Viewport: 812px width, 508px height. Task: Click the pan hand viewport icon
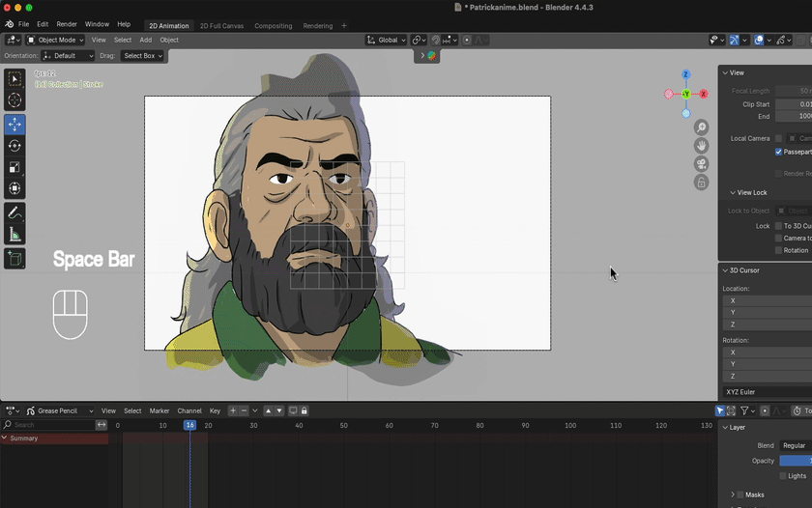tap(702, 146)
